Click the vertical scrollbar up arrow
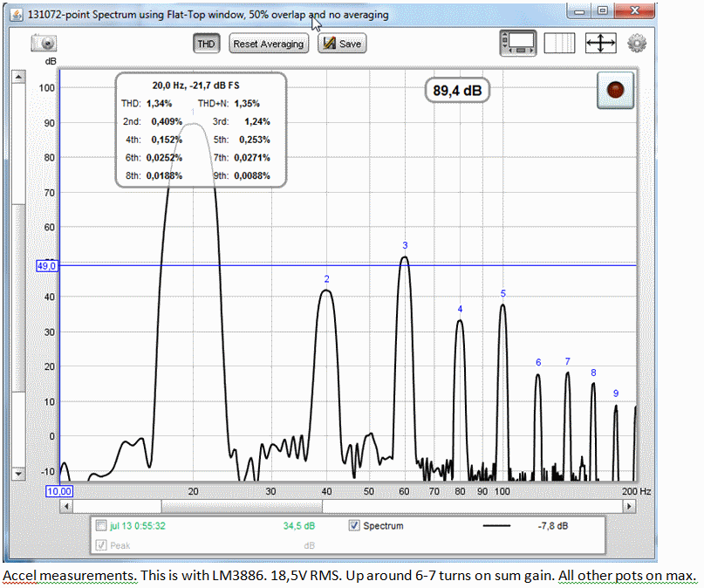The width and height of the screenshot is (704, 588). pyautogui.click(x=18, y=77)
